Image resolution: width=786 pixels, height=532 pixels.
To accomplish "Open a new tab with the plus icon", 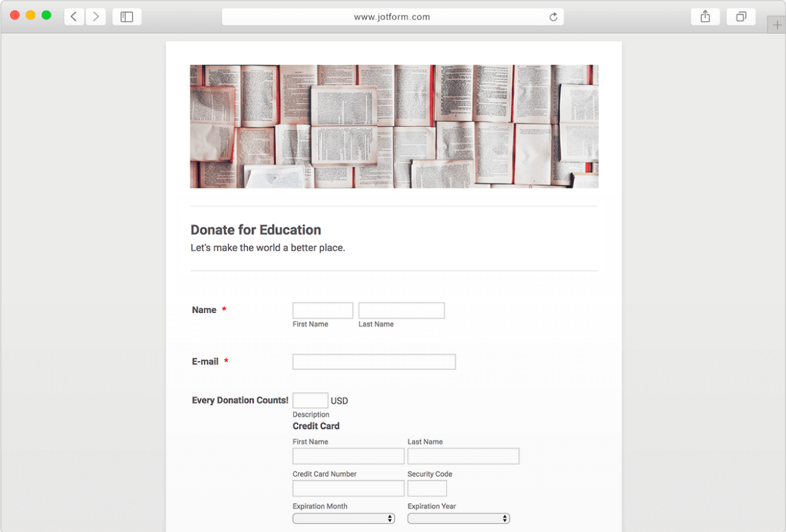I will click(x=775, y=25).
